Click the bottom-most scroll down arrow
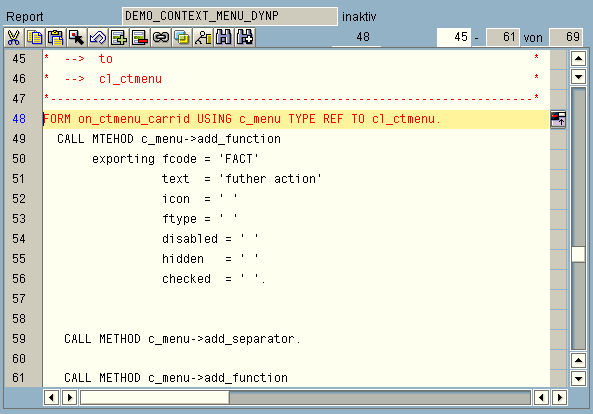 point(578,378)
